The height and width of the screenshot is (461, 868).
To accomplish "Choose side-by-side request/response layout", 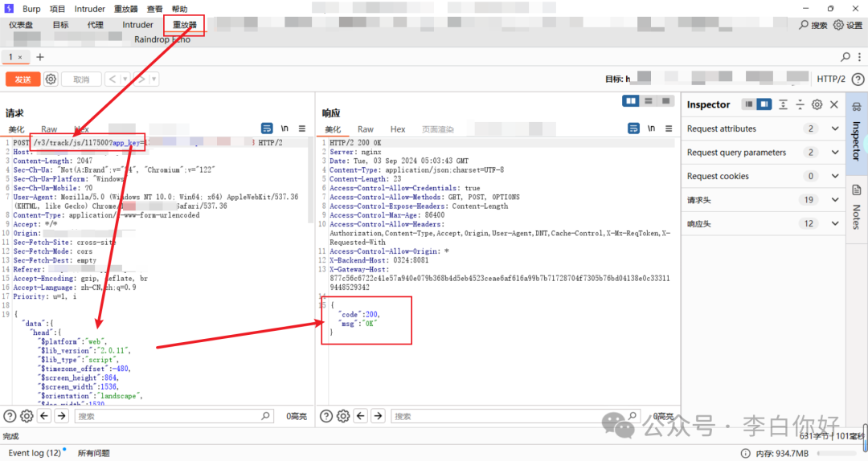I will 631,101.
